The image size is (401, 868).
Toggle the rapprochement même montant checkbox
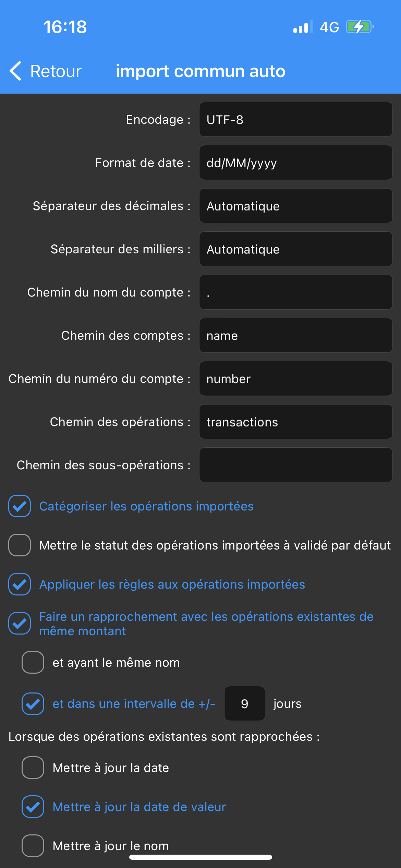pos(20,623)
